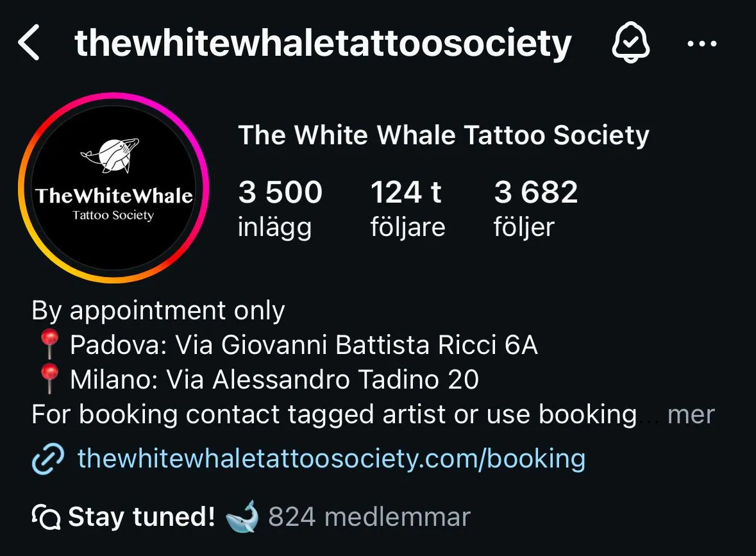756x556 pixels.
Task: Tap the whale emoji in the channel row
Action: pyautogui.click(x=242, y=516)
